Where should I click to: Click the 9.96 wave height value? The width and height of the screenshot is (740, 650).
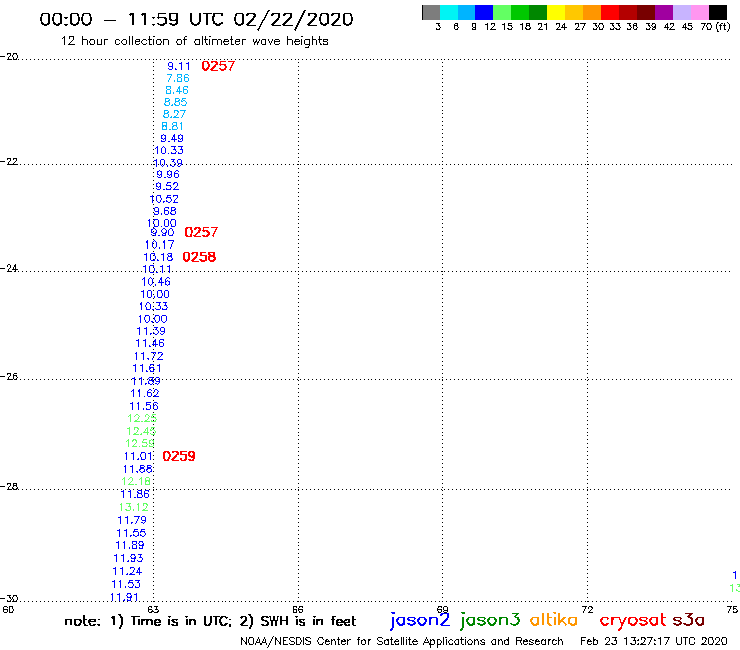pos(168,174)
